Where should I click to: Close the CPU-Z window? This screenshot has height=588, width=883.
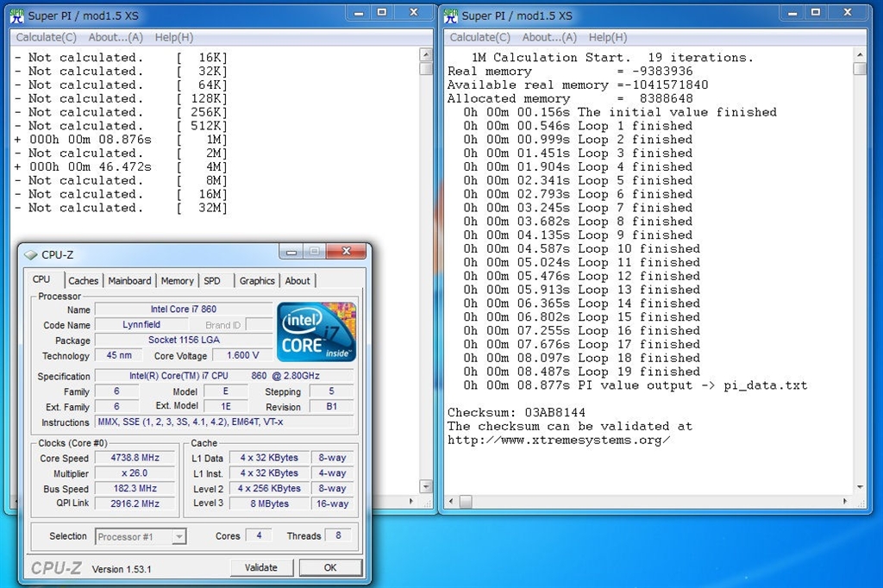point(347,252)
